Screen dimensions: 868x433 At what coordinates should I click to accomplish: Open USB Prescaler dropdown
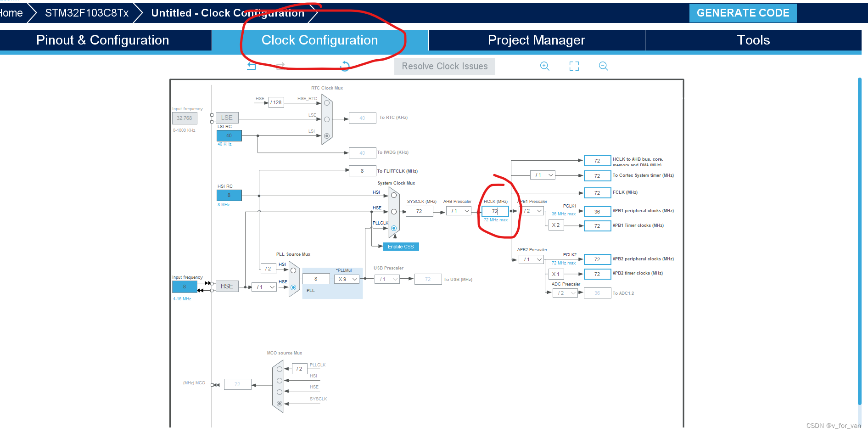[387, 279]
